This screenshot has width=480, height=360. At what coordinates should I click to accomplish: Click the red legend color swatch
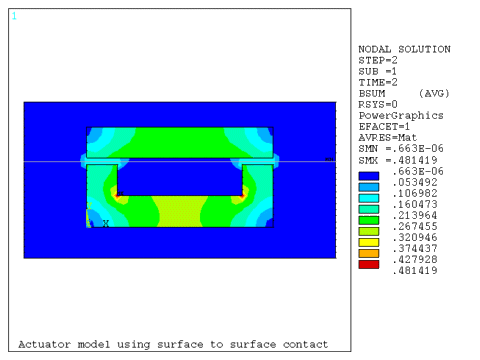pos(369,265)
